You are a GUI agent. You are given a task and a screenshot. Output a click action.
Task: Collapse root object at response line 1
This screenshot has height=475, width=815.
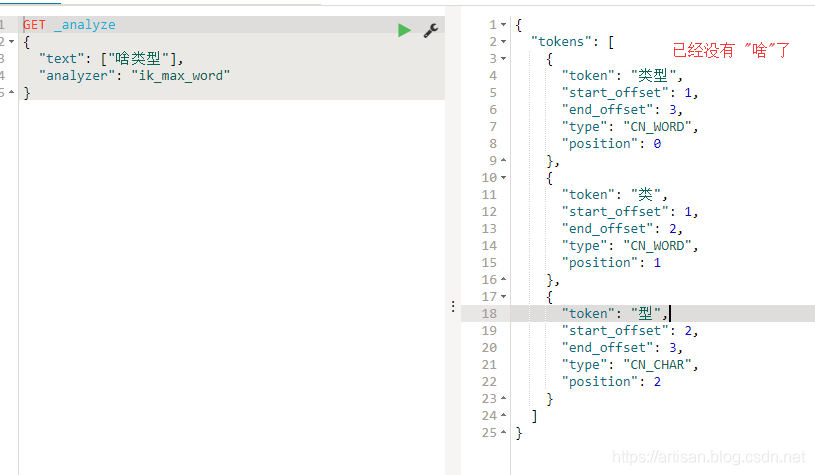[503, 24]
